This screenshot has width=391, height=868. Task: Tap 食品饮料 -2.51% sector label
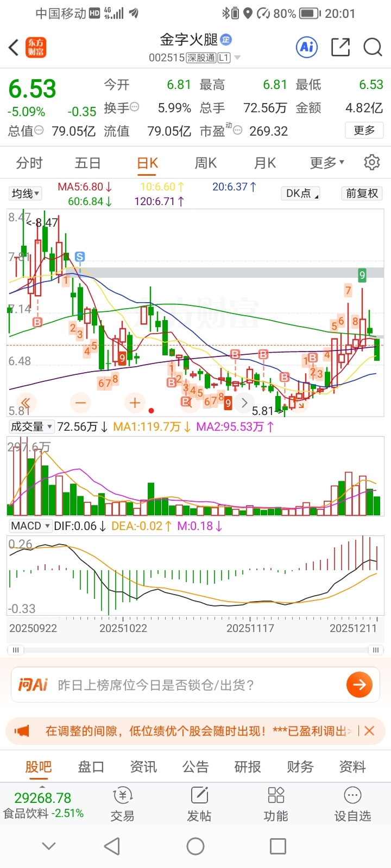(43, 813)
